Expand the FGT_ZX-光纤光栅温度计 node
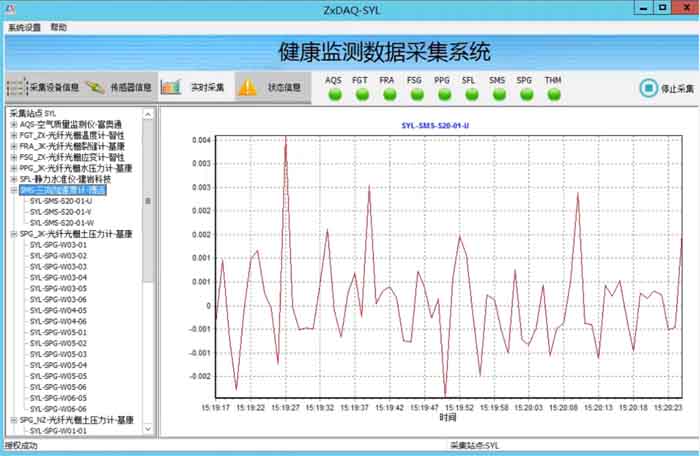 [13, 135]
